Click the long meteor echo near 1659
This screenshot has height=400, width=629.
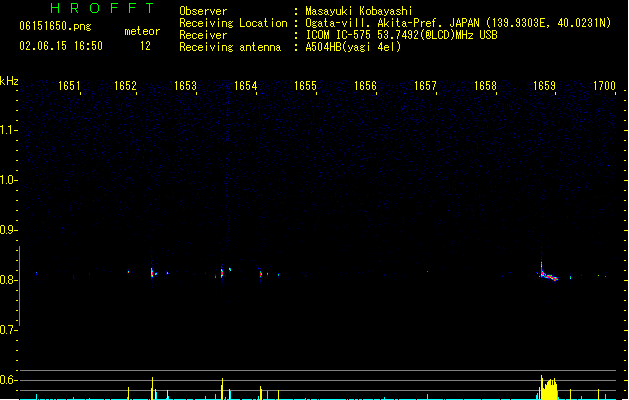[547, 273]
